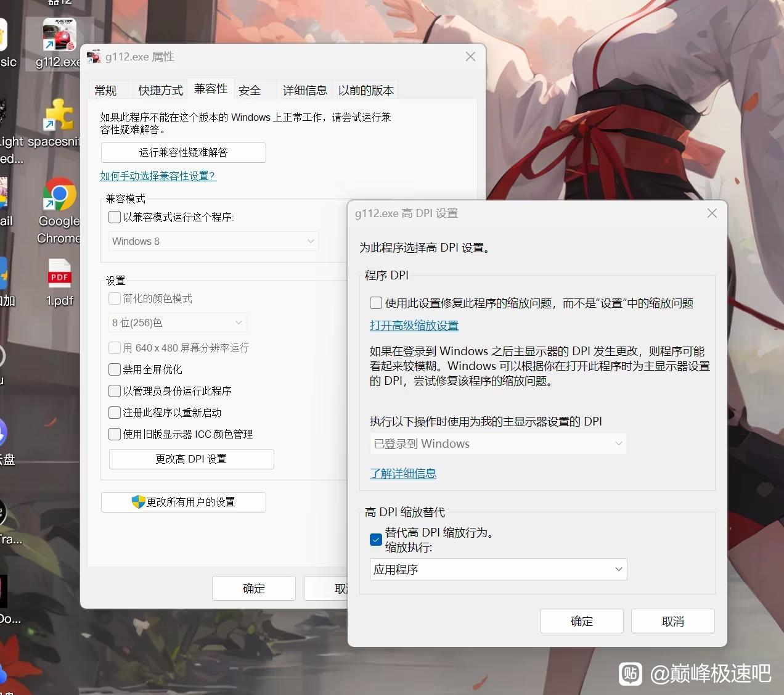
Task: Close the g112.exe 属性 window
Action: (470, 56)
